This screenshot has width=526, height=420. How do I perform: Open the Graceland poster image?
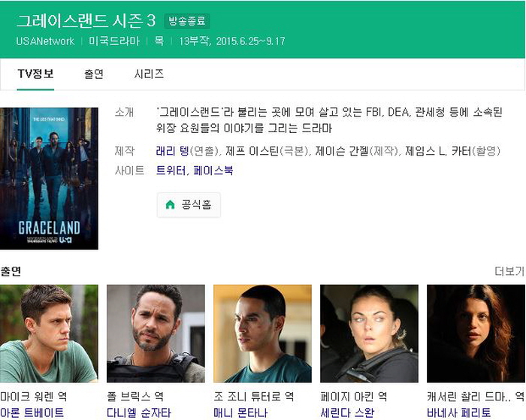pos(49,179)
